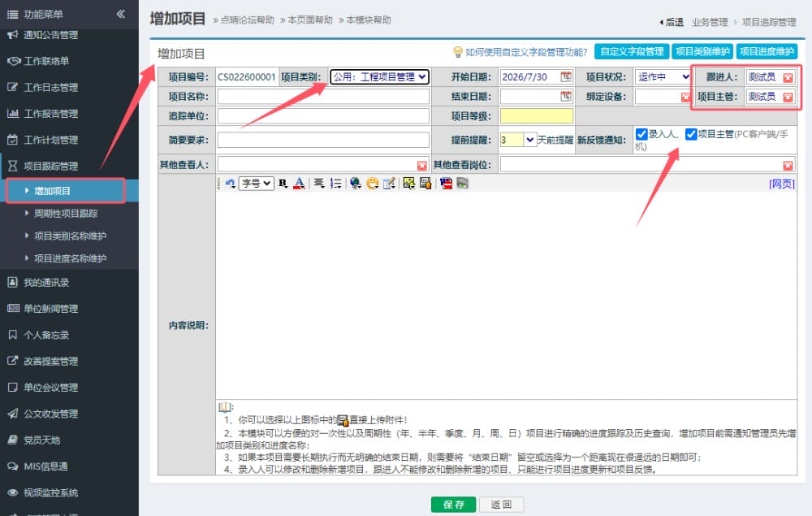
Task: Clear the 其他查看岗位 field with red X
Action: pos(788,165)
